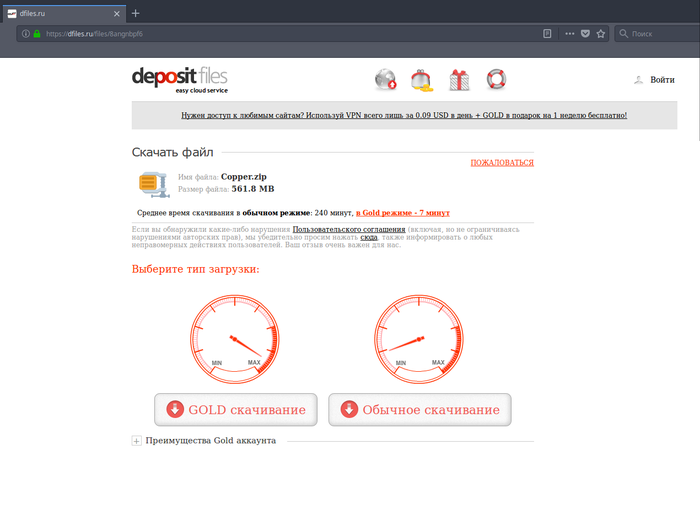Bookmark this page with star icon
700x521 pixels.
click(601, 33)
